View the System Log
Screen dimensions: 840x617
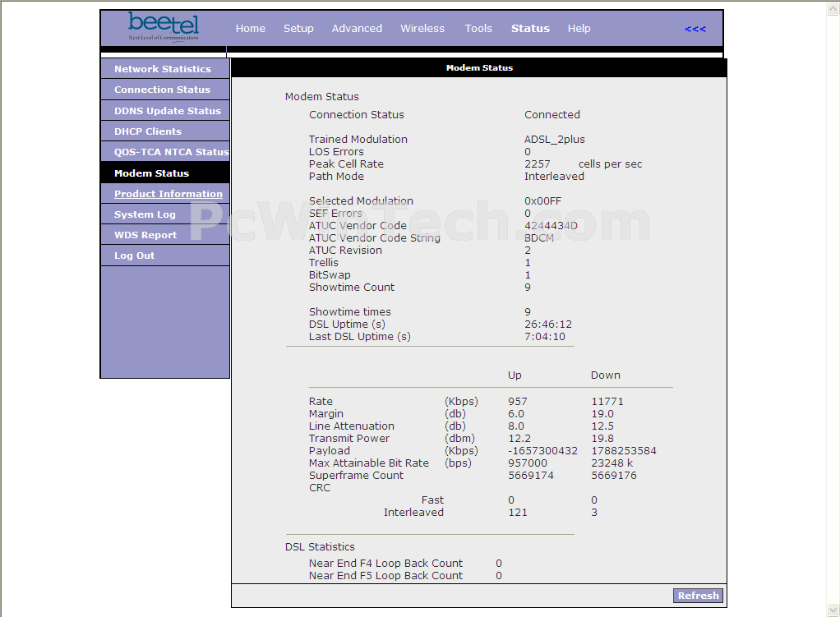pos(165,214)
